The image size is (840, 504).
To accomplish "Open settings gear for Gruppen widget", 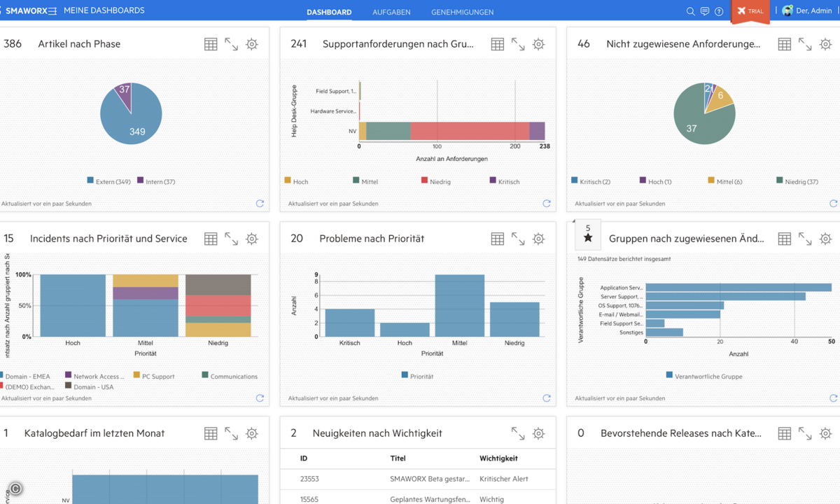I will tap(825, 239).
